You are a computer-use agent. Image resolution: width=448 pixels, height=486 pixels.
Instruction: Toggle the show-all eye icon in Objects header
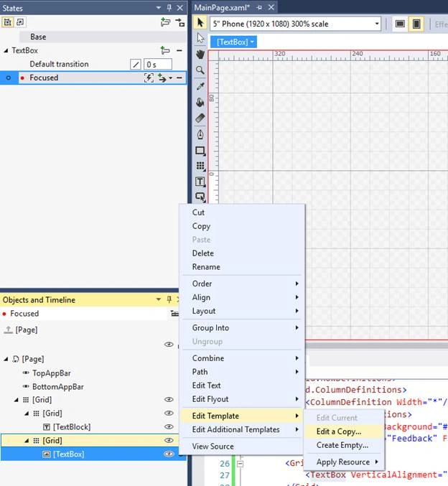[x=169, y=345]
